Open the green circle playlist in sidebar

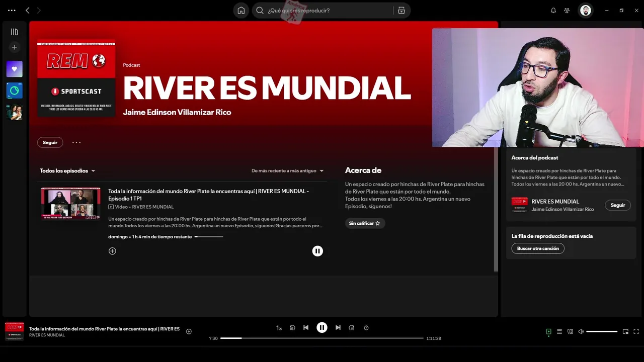[14, 90]
